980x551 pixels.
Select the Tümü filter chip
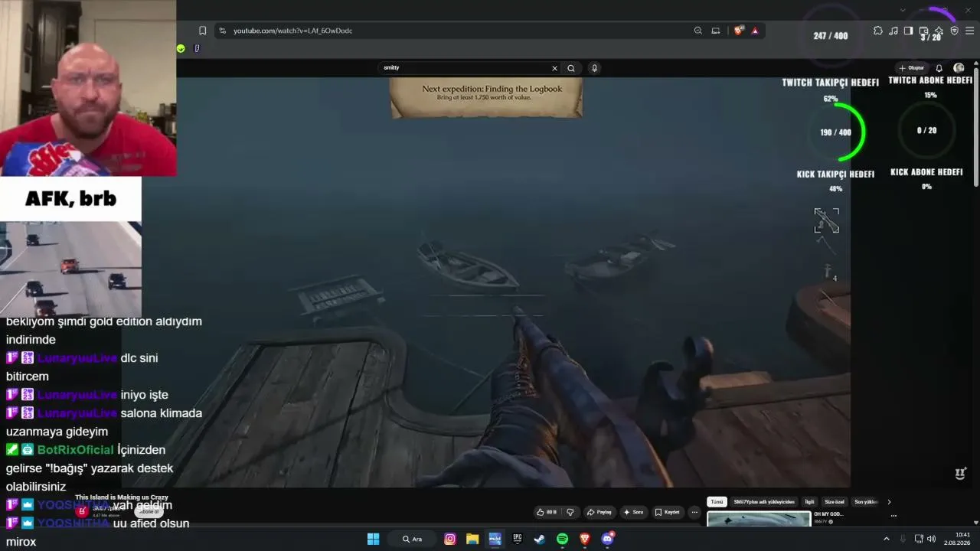click(x=717, y=502)
